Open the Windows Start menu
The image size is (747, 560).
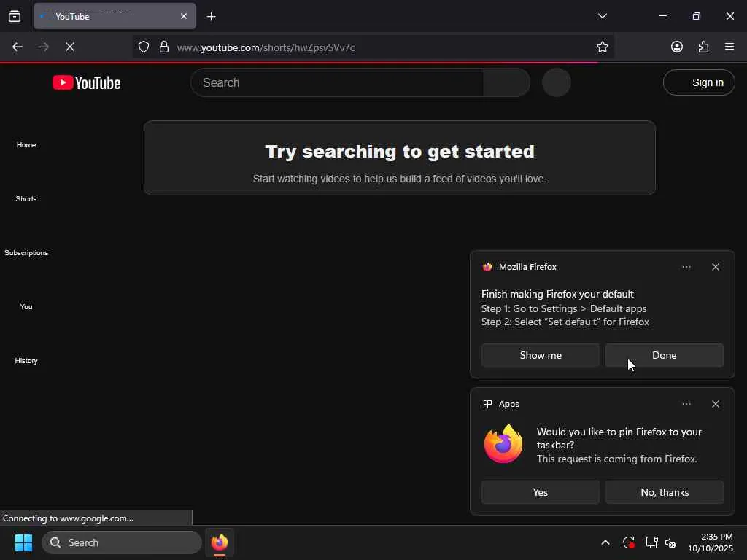click(23, 542)
